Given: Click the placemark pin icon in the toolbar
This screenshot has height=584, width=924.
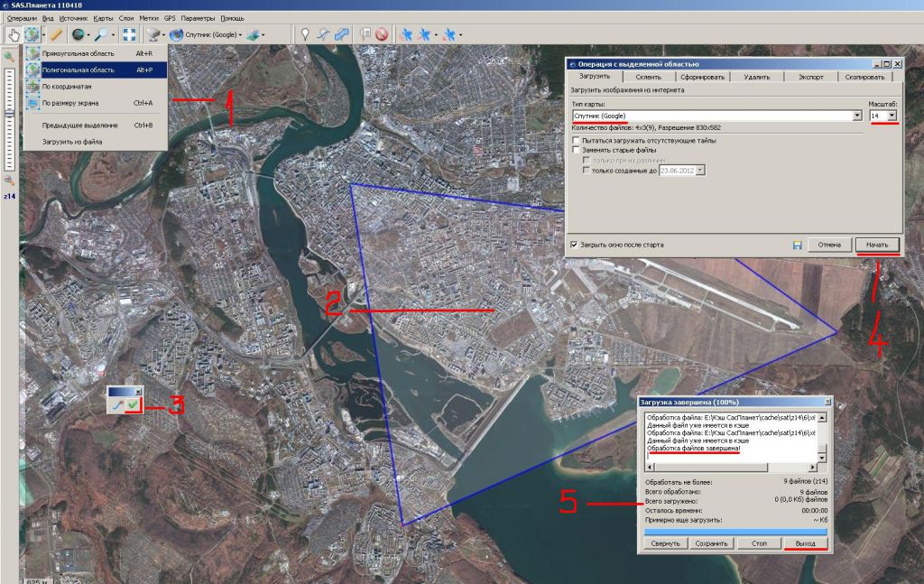Looking at the screenshot, I should coord(305,35).
